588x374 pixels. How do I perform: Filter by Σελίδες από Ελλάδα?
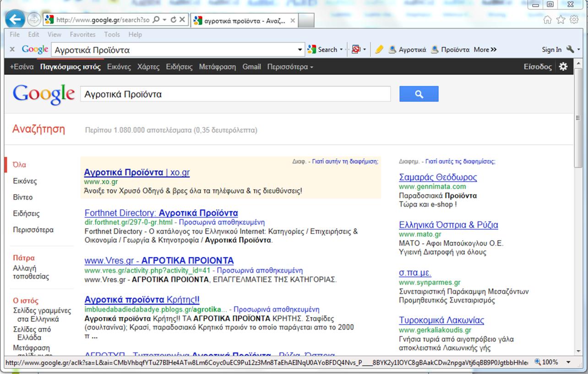point(32,334)
